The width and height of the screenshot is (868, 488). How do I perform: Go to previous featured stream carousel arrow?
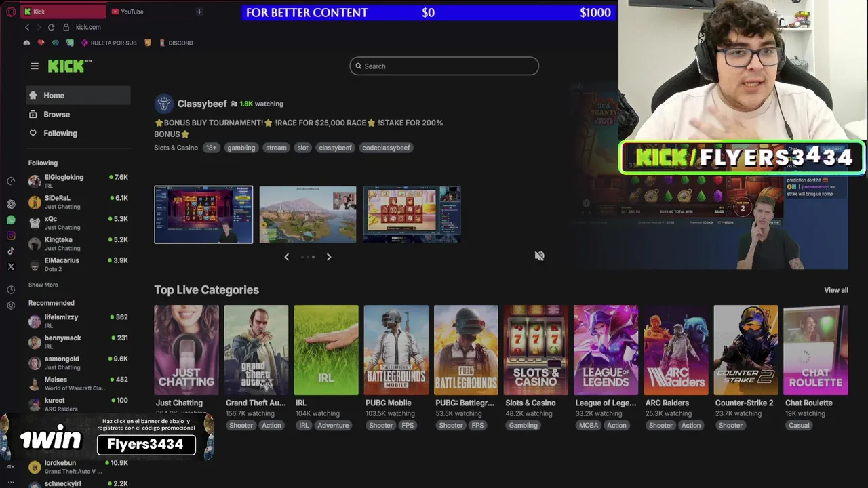click(x=287, y=257)
